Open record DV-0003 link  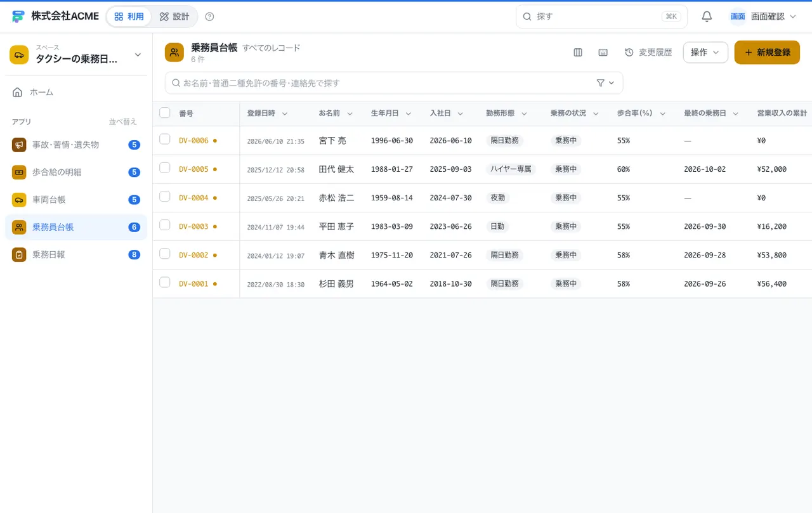coord(193,226)
